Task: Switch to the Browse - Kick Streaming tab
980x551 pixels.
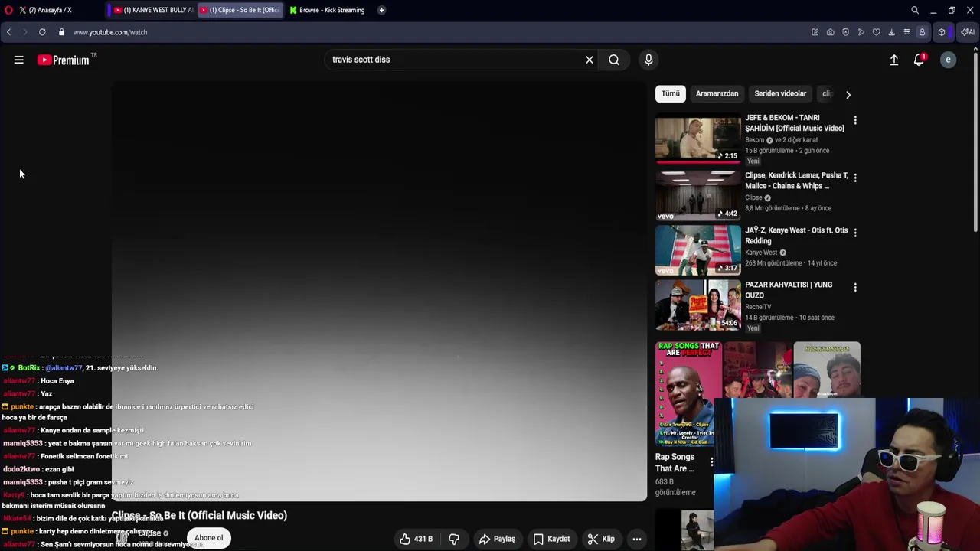Action: click(328, 10)
